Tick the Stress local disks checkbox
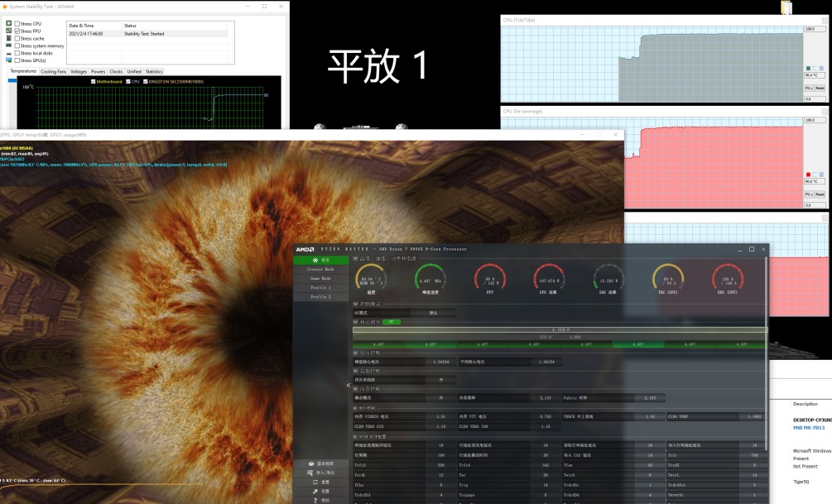Viewport: 832px width, 504px height. 17,53
